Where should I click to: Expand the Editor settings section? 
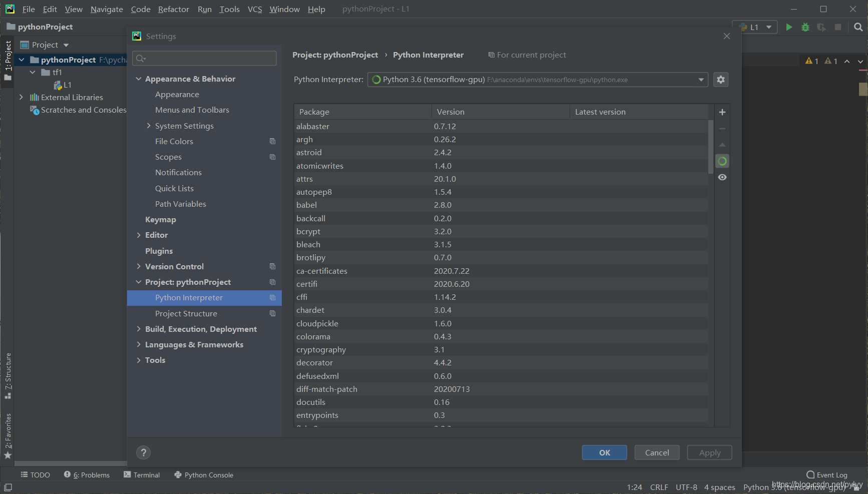tap(139, 235)
